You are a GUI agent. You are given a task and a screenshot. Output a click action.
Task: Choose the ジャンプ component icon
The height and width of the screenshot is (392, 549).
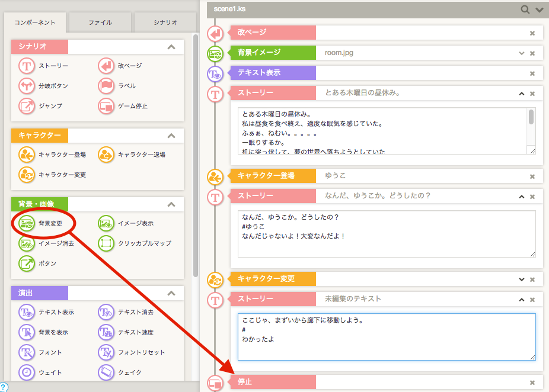click(27, 106)
